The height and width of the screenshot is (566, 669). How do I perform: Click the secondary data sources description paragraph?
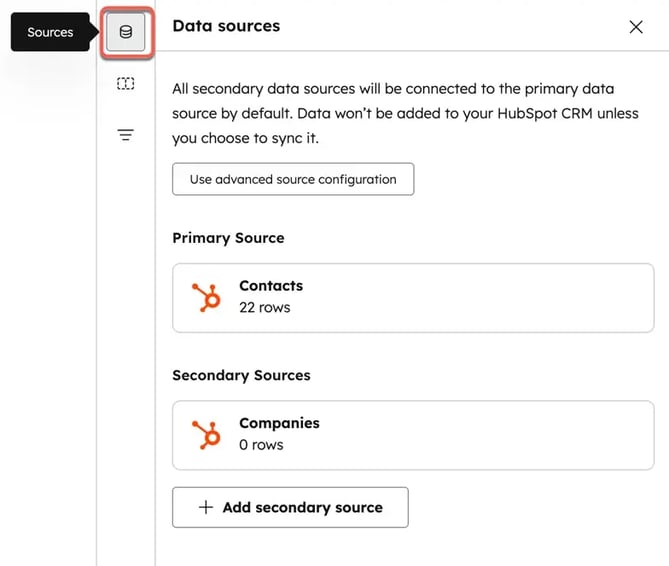(x=405, y=114)
